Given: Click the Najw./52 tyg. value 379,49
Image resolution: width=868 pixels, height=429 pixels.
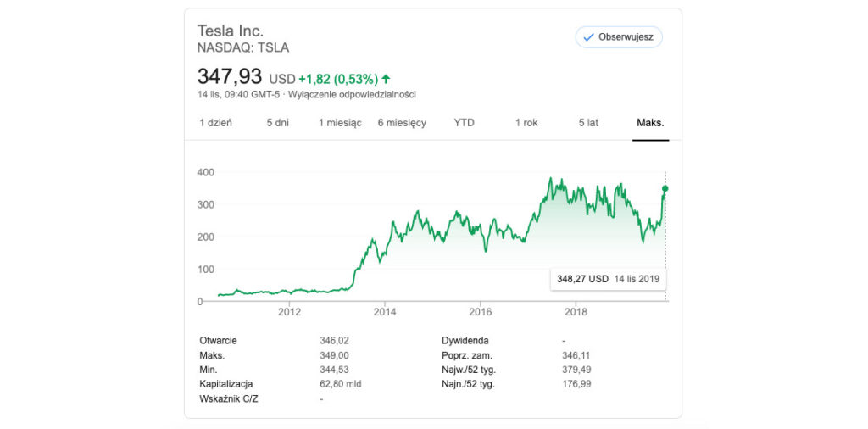Looking at the screenshot, I should coord(576,369).
